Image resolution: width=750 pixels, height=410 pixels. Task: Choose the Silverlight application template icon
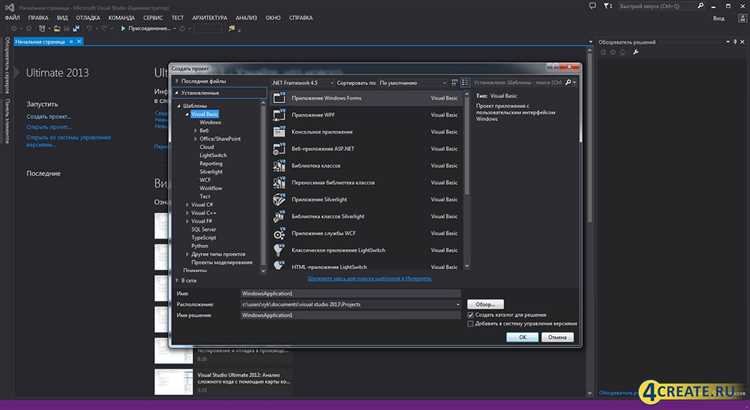[279, 199]
